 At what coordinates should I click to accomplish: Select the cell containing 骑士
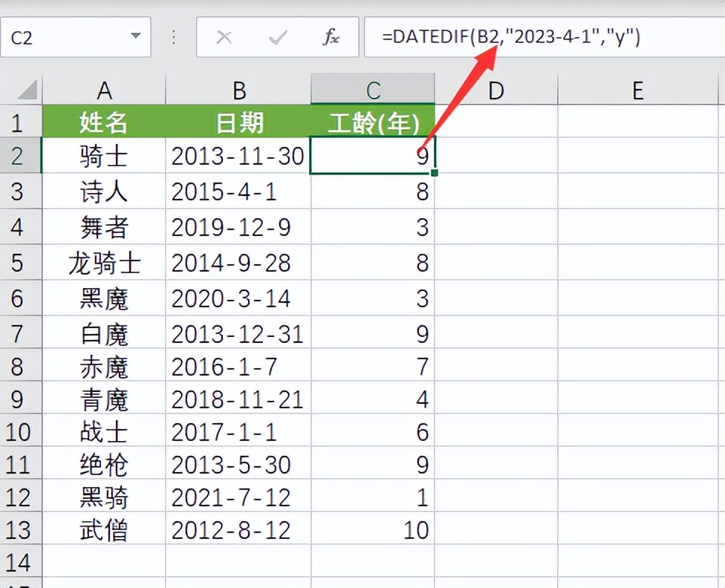105,156
